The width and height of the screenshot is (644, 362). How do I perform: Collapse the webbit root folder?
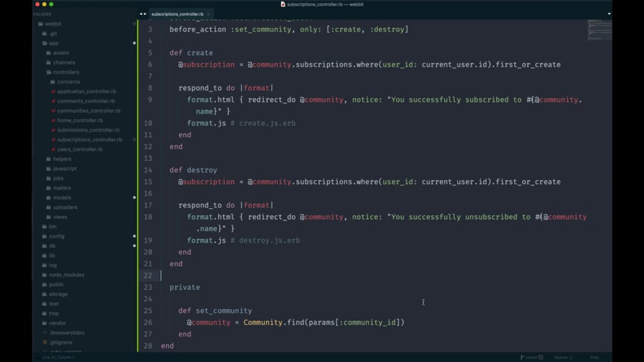coord(40,24)
